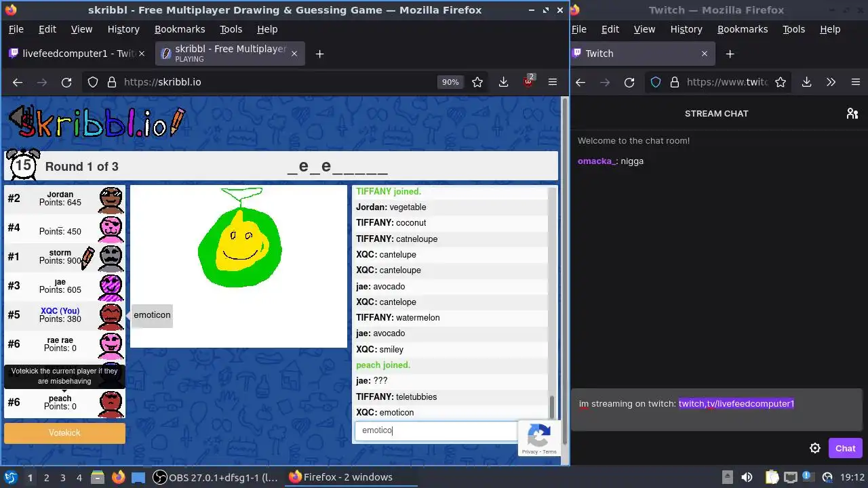Click the 'XQC: smiley' chat message
868x488 pixels.
380,349
